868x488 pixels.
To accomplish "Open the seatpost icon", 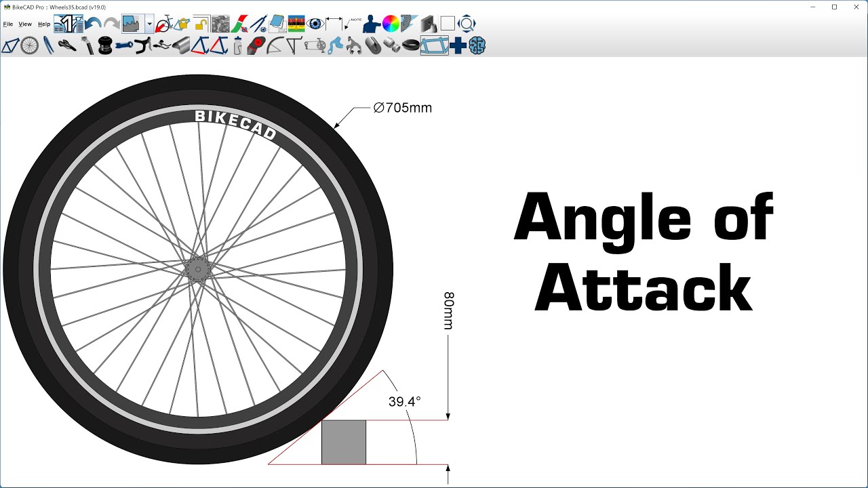I will point(87,45).
